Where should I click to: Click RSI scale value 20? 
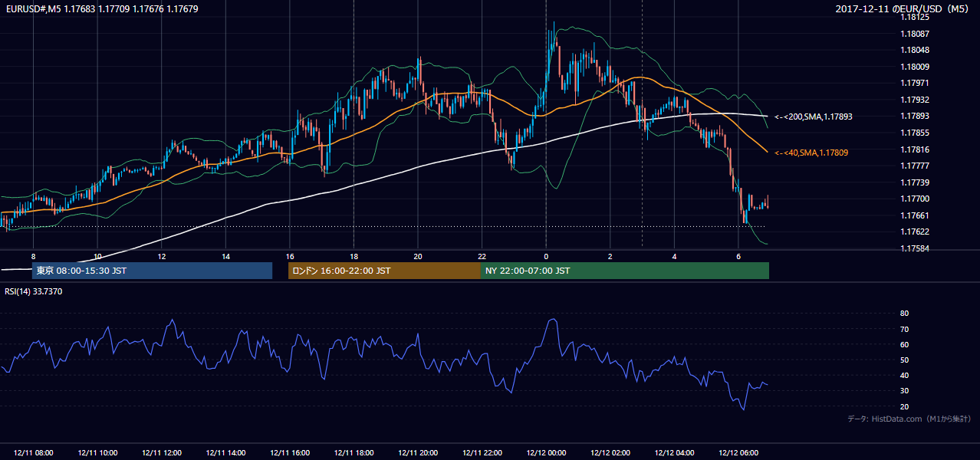[904, 406]
